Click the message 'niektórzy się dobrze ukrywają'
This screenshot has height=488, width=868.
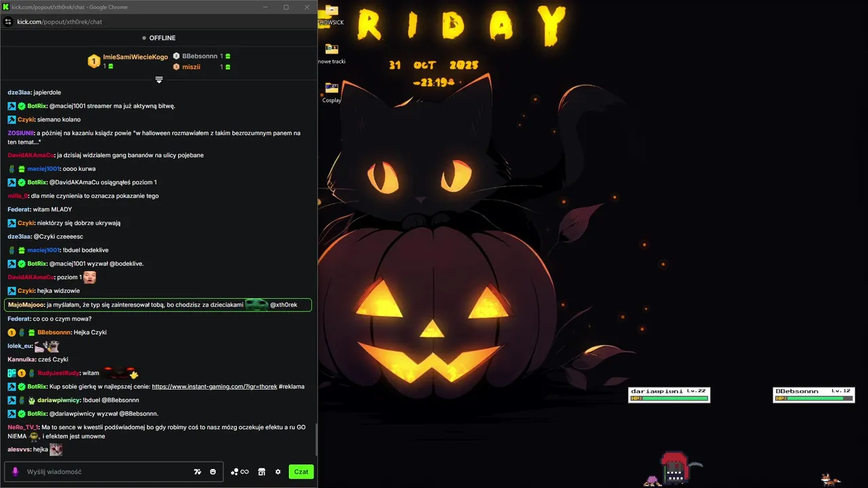[x=79, y=223]
